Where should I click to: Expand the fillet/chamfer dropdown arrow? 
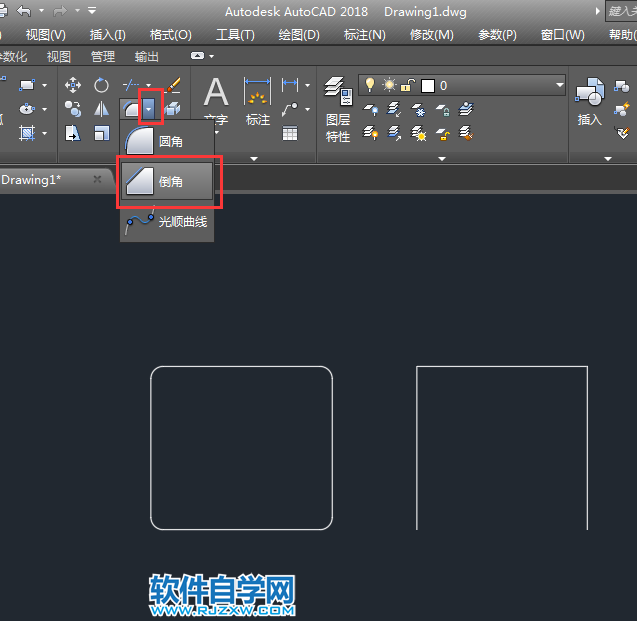coord(150,108)
